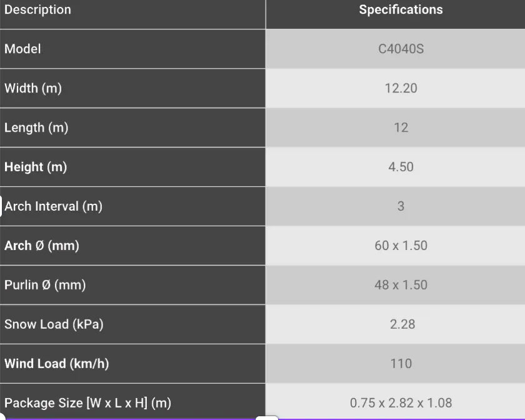Click the 48 x 1.50 purlin value

coord(401,285)
